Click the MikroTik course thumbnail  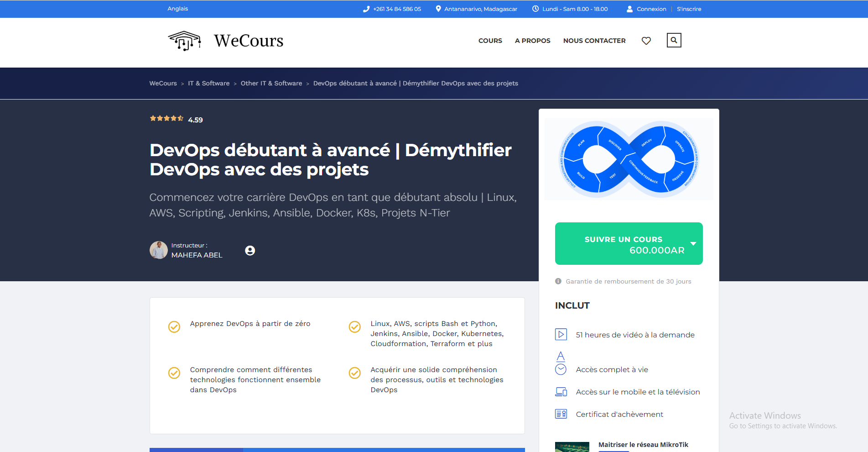pos(572,447)
